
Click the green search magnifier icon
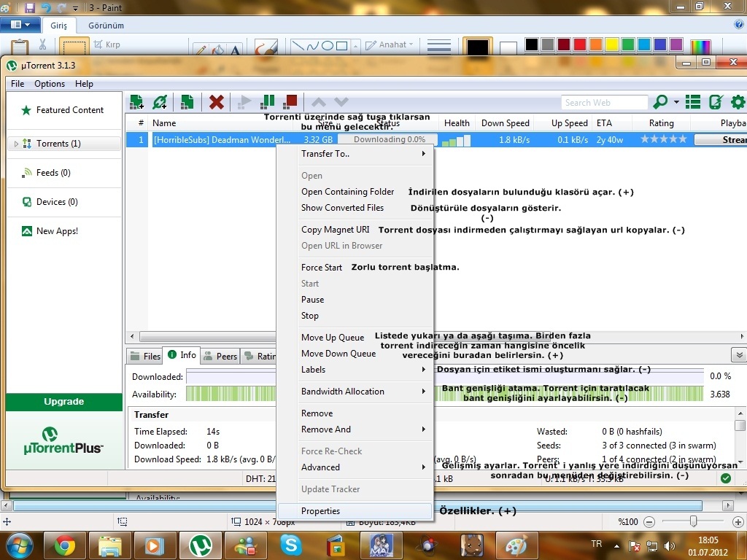[x=660, y=102]
